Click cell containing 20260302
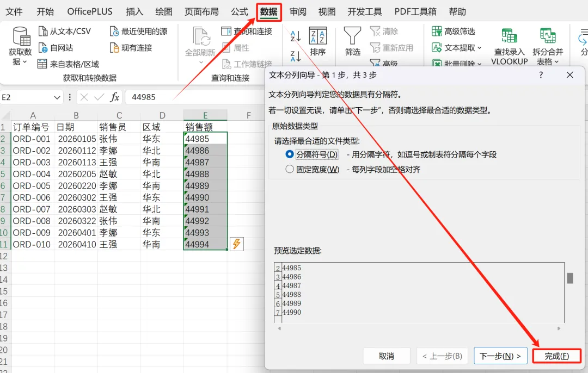The height and width of the screenshot is (373, 588). coord(76,197)
